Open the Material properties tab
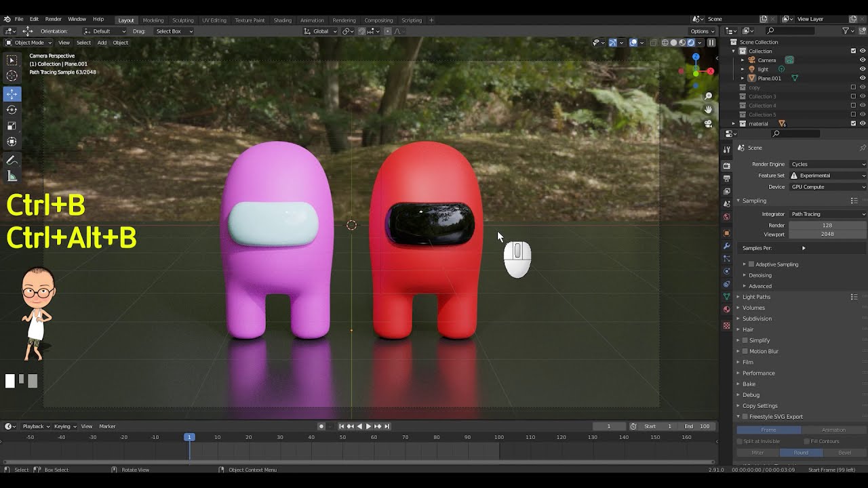The height and width of the screenshot is (488, 868). coord(727,310)
